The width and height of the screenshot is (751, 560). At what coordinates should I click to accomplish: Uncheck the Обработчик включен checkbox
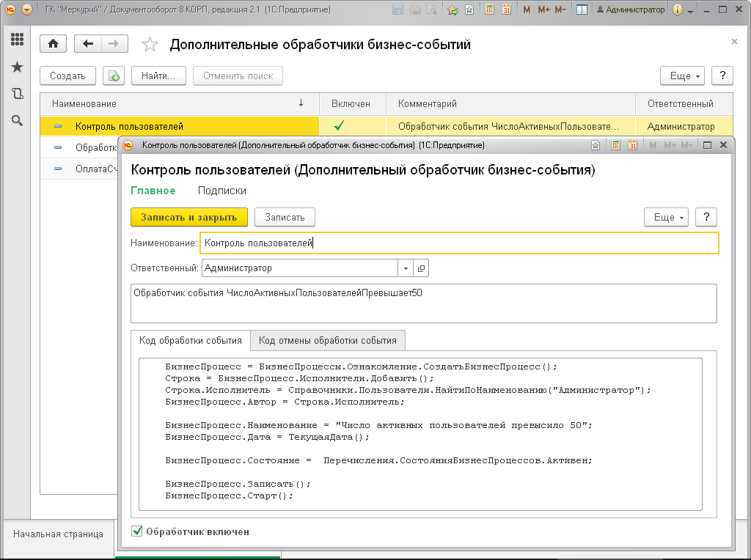(137, 531)
